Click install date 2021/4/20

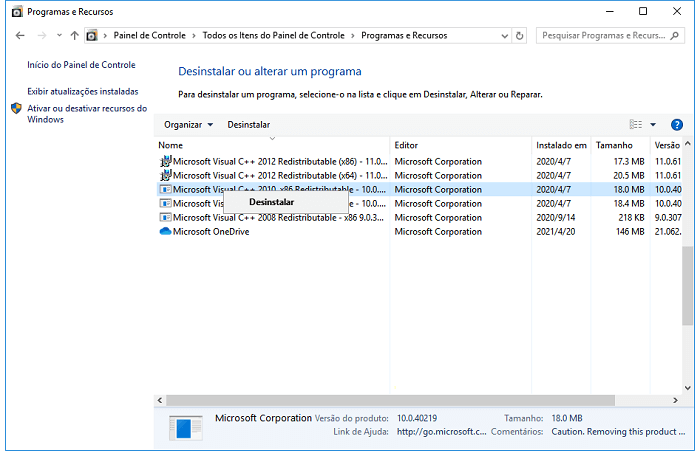[555, 231]
